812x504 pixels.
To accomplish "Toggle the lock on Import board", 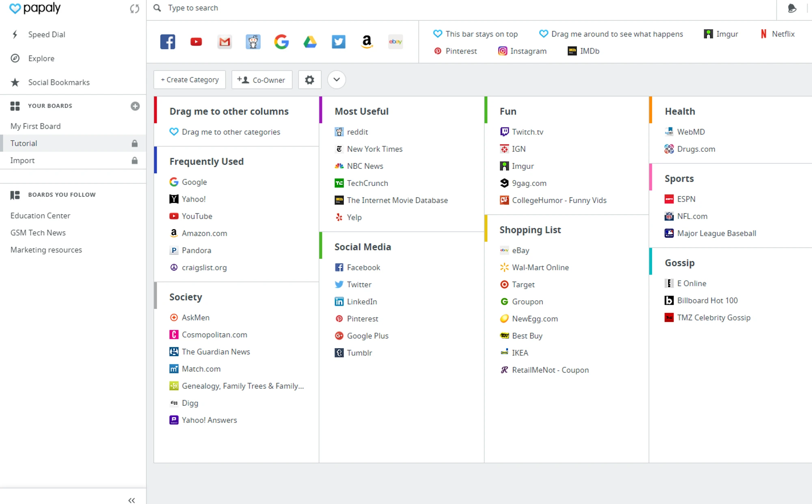I will pyautogui.click(x=134, y=160).
